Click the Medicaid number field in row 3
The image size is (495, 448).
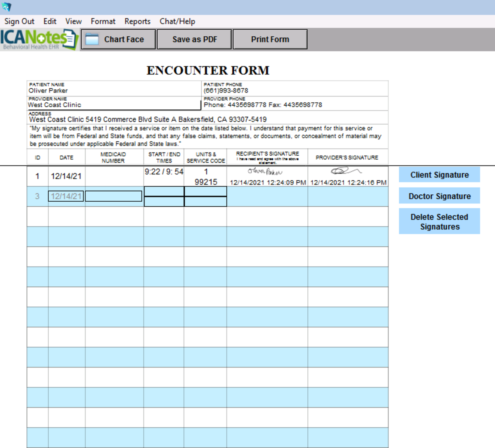pyautogui.click(x=113, y=196)
